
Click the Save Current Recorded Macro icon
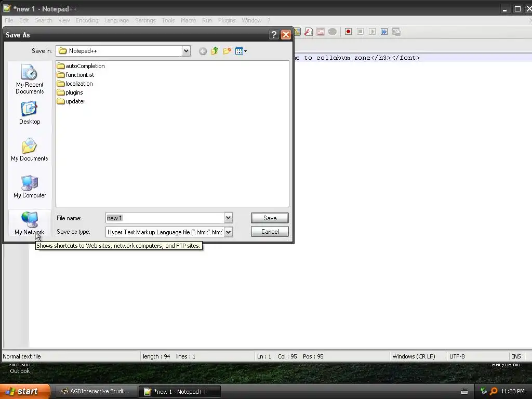(x=396, y=32)
